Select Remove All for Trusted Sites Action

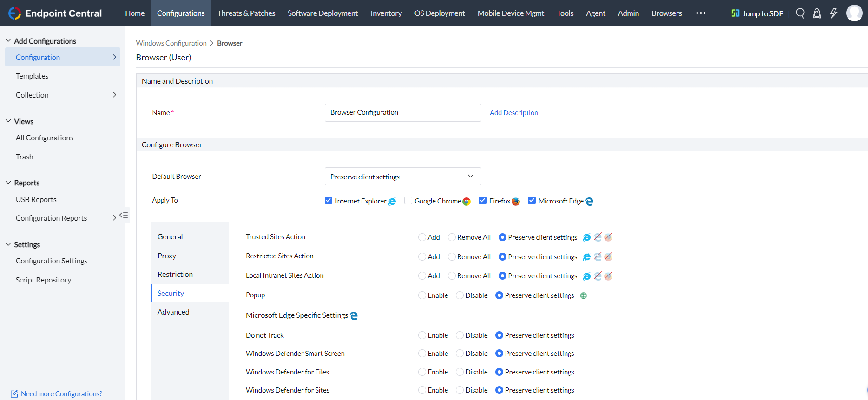(452, 237)
